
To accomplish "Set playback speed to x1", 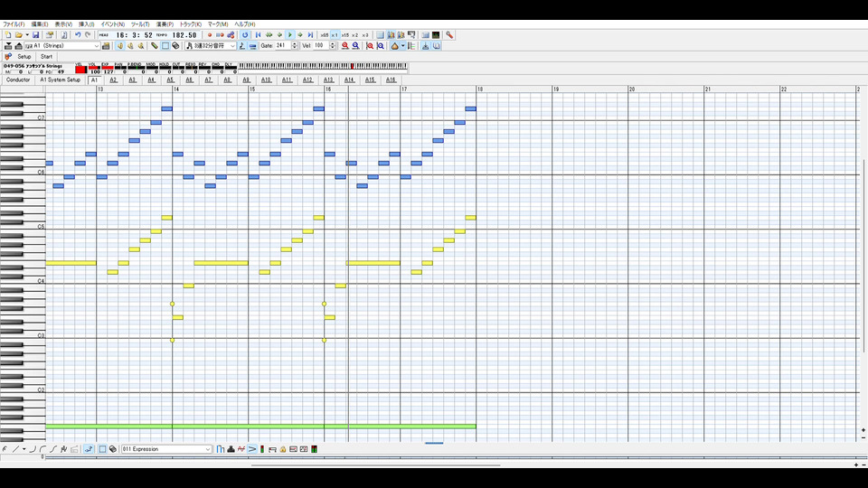I will point(335,35).
